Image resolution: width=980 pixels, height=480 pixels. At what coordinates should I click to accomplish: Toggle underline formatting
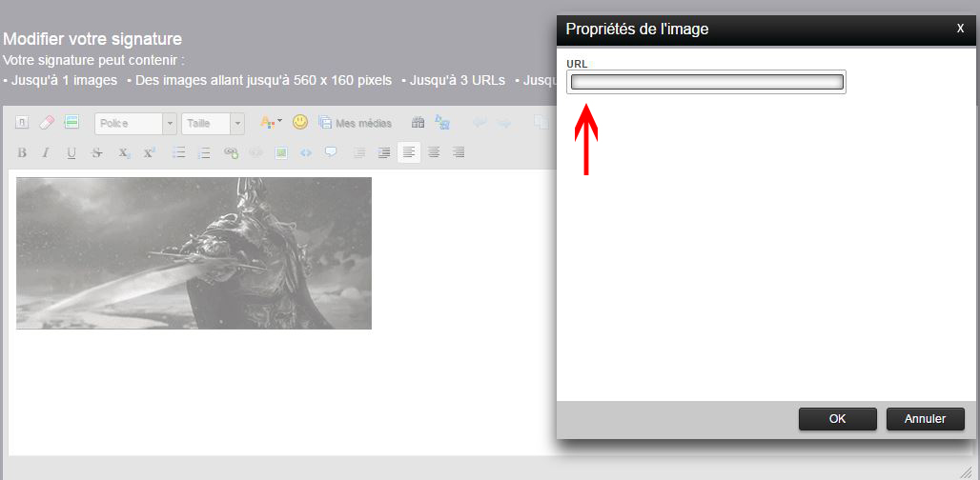71,152
